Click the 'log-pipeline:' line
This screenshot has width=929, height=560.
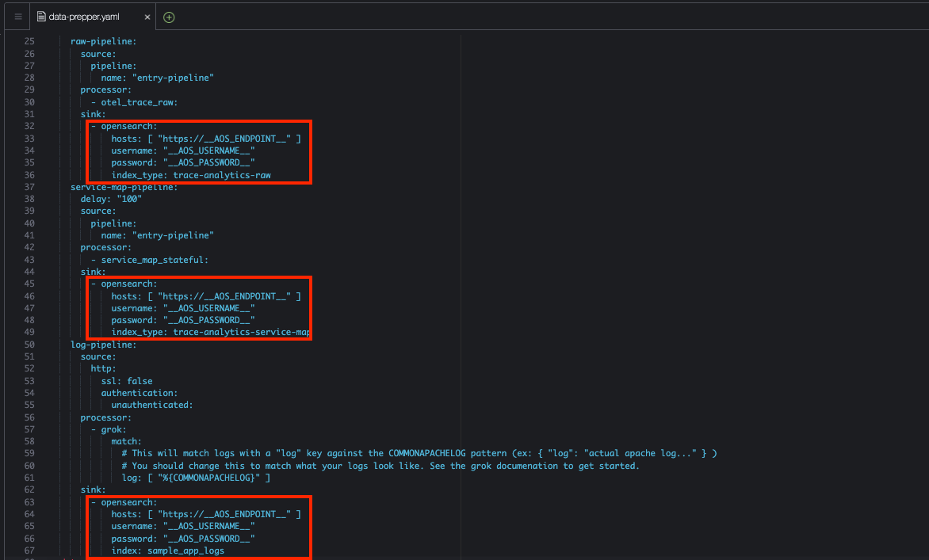tap(103, 345)
